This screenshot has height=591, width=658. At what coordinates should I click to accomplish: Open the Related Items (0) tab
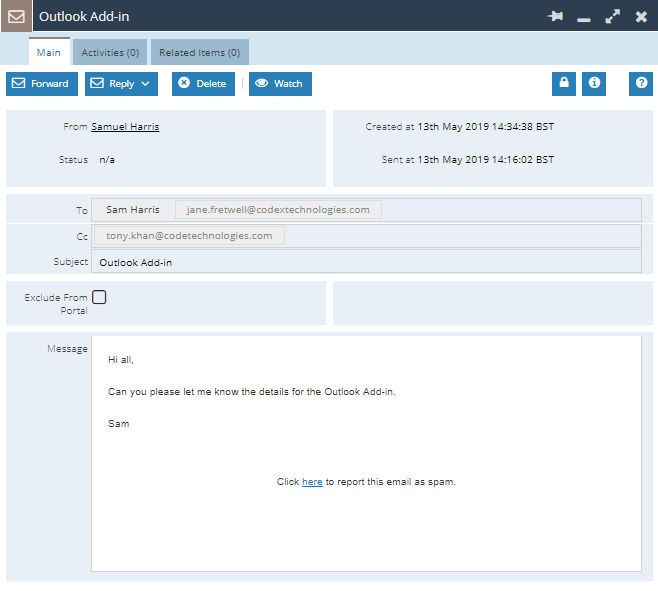[200, 52]
